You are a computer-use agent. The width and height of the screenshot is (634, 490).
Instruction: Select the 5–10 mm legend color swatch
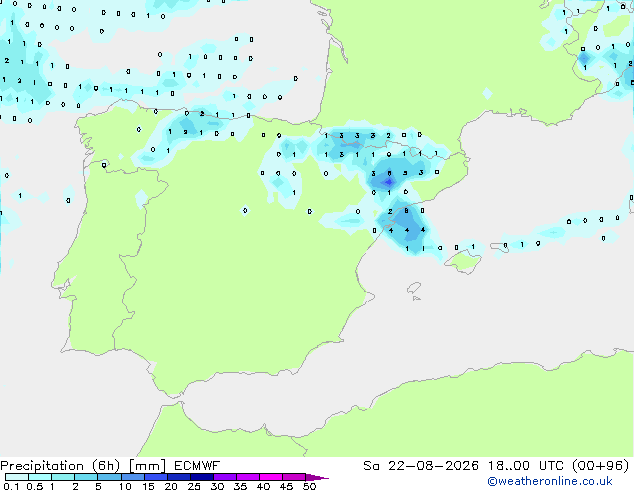tap(109, 477)
